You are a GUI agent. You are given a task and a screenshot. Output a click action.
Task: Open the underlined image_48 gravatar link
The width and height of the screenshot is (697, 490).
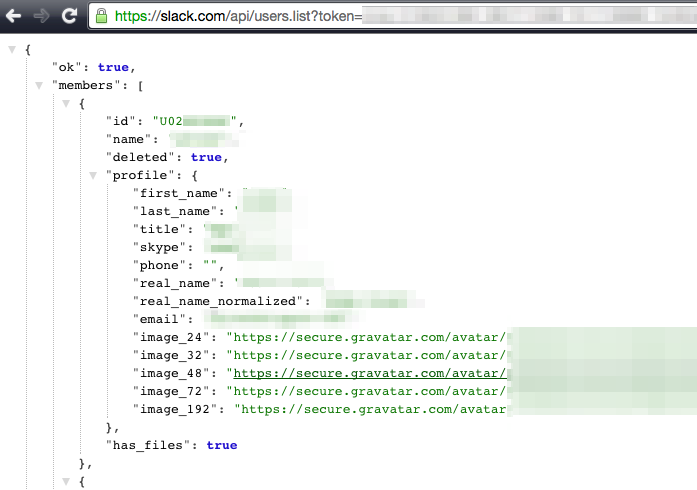[370, 374]
